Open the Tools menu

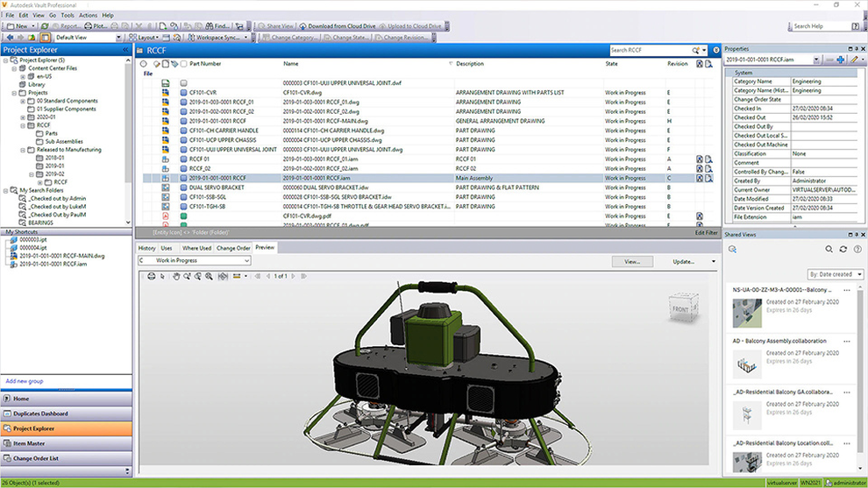pos(67,16)
